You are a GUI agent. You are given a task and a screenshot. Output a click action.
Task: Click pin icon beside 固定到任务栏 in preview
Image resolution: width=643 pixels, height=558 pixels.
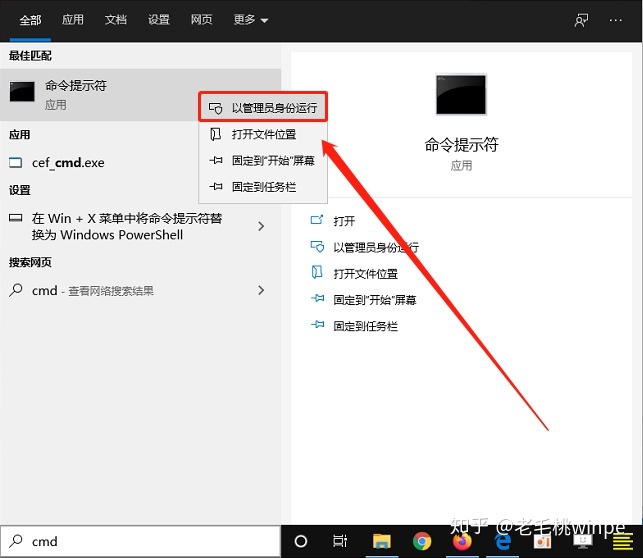click(317, 325)
